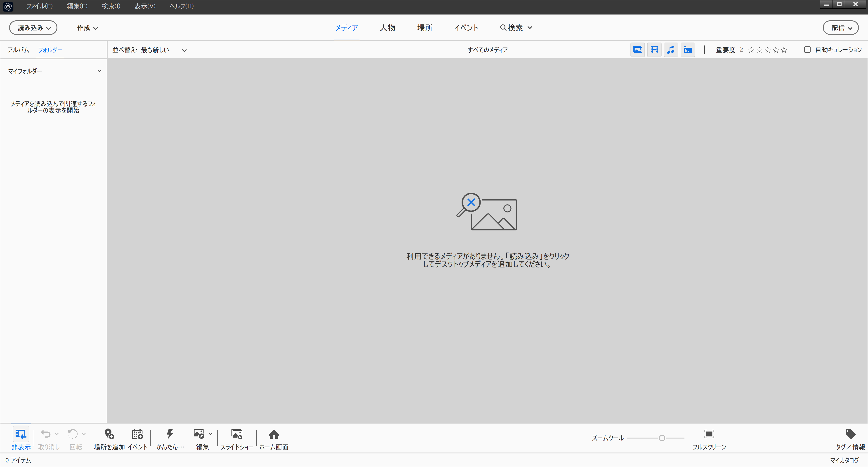
Task: Toggle the photo media type filter
Action: pyautogui.click(x=637, y=50)
